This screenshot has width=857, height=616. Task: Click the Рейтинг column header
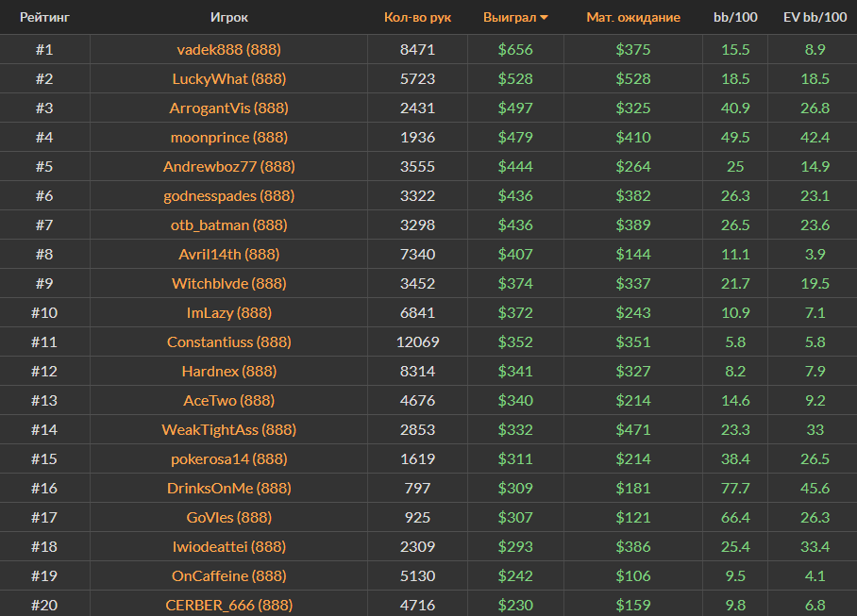coord(44,18)
